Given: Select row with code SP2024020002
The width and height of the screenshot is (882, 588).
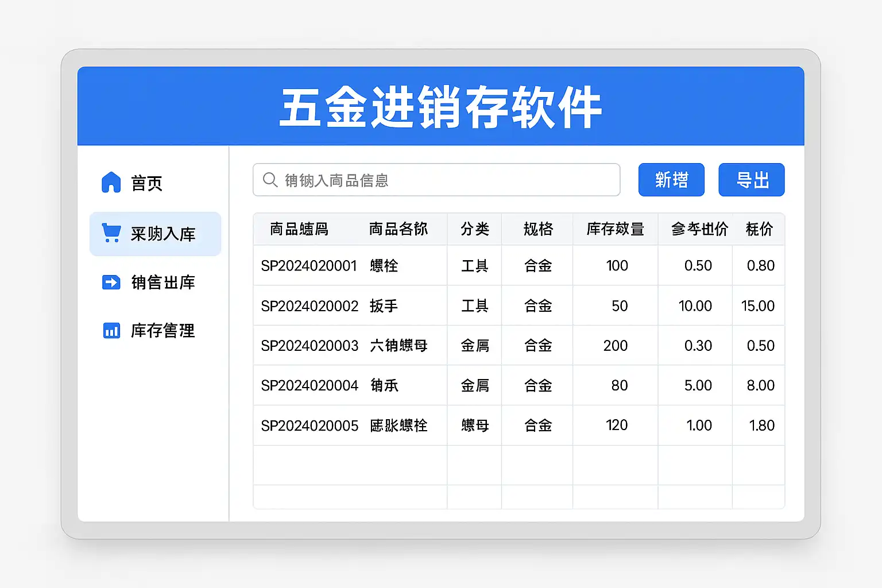Looking at the screenshot, I should [310, 306].
